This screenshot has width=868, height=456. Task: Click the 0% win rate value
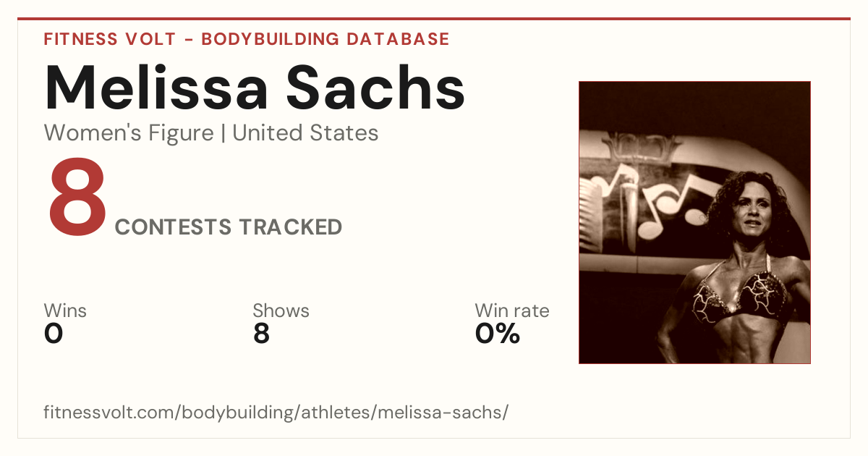pyautogui.click(x=498, y=334)
